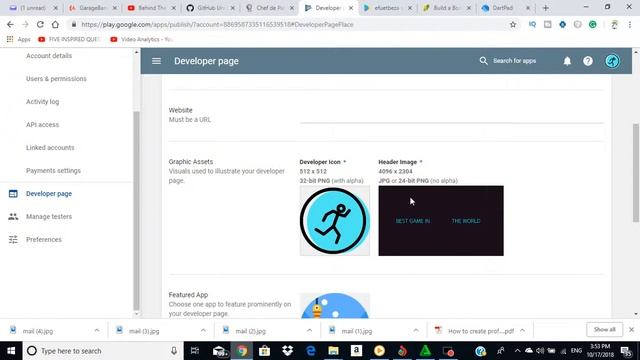Click the Preferences sliders icon

coord(13,239)
